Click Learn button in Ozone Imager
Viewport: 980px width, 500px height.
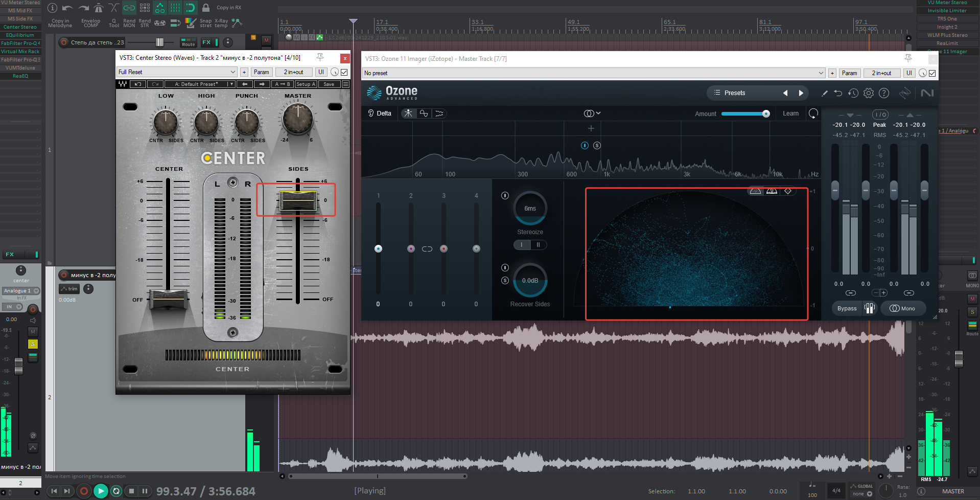[790, 113]
